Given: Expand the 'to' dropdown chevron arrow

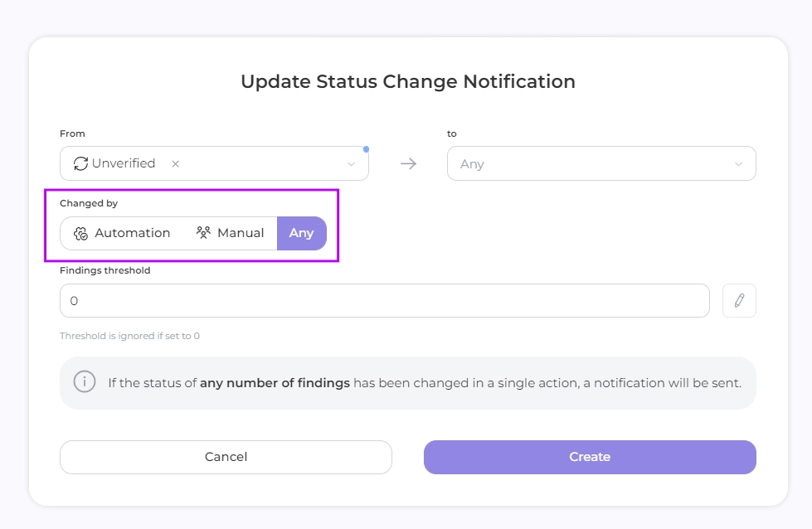Looking at the screenshot, I should point(738,164).
